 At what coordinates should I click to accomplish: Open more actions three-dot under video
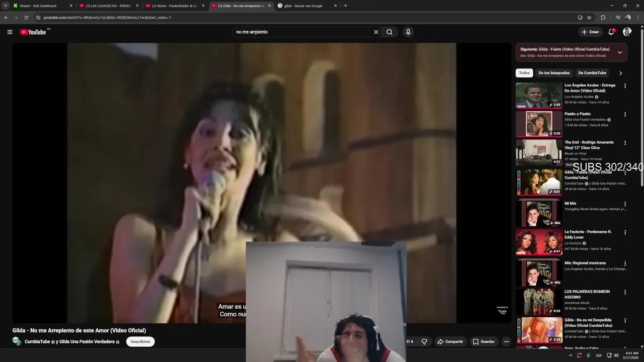pyautogui.click(x=506, y=342)
